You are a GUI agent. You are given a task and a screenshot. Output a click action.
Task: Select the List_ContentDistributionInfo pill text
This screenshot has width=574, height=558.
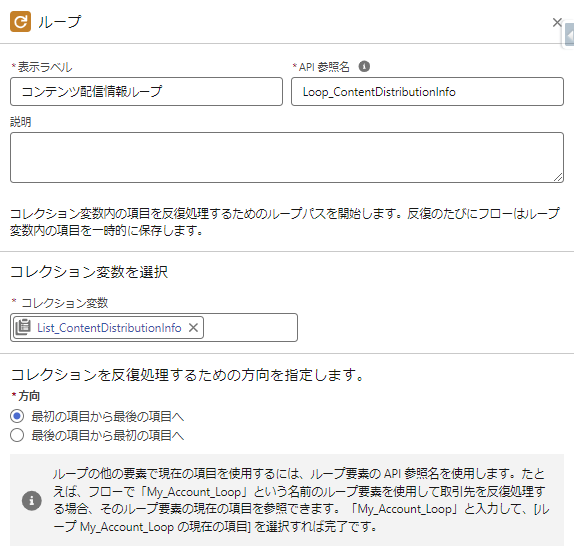click(109, 328)
